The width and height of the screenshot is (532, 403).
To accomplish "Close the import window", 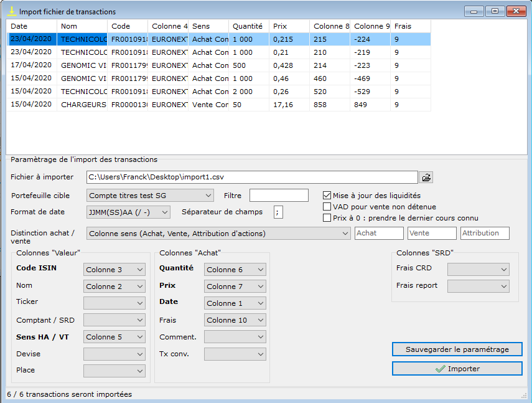I will tap(516, 11).
